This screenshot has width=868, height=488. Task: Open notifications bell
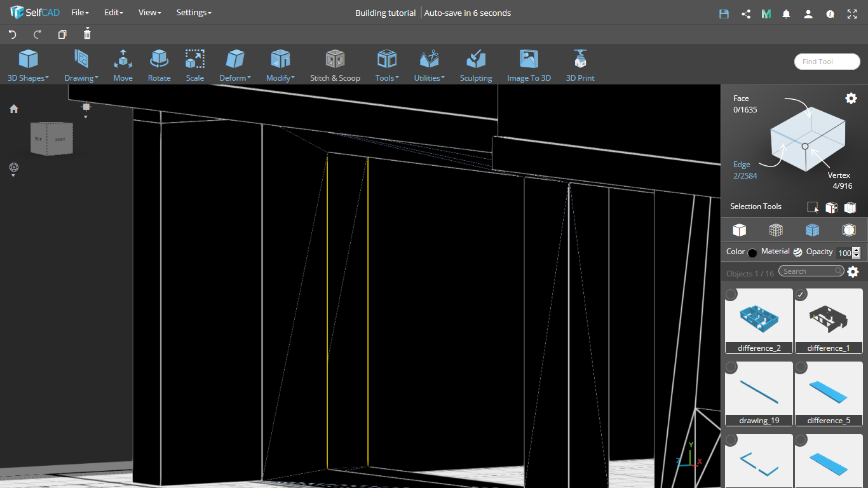tap(787, 13)
